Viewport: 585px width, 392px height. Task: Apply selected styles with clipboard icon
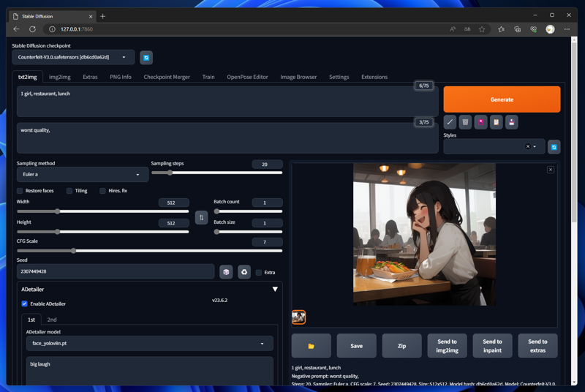pos(497,122)
